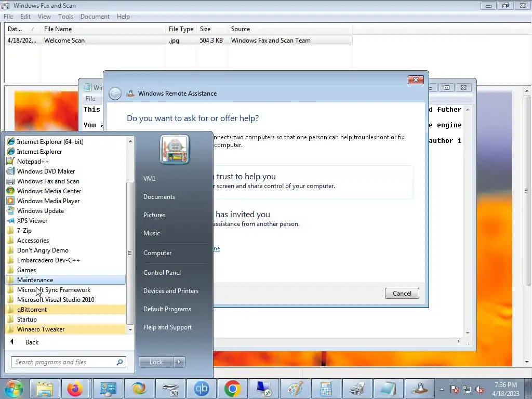This screenshot has width=532, height=399.
Task: Show hidden system tray icons
Action: pyautogui.click(x=442, y=389)
